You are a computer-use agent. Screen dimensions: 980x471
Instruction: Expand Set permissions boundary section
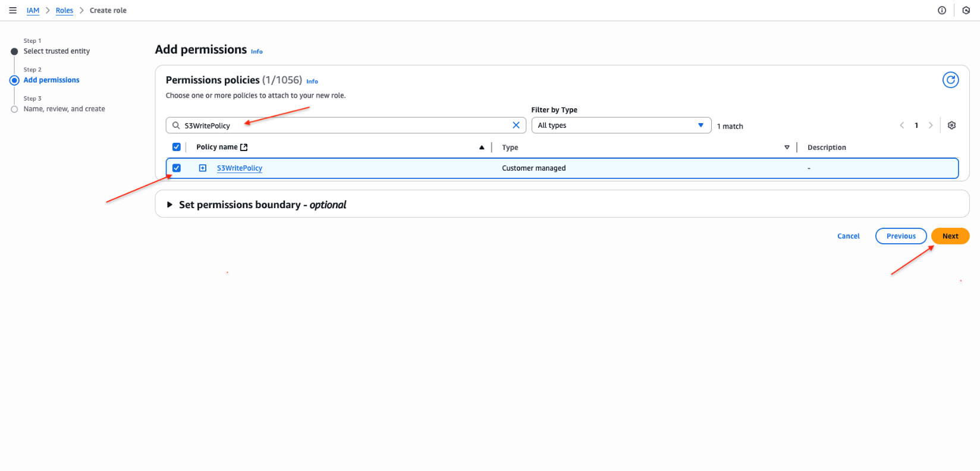[x=170, y=205]
